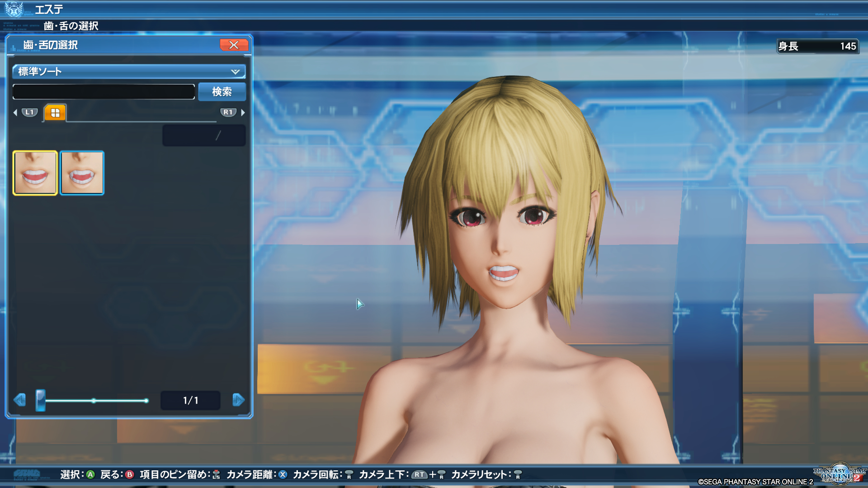Click the blue X camera distance icon
The width and height of the screenshot is (868, 488).
[283, 474]
